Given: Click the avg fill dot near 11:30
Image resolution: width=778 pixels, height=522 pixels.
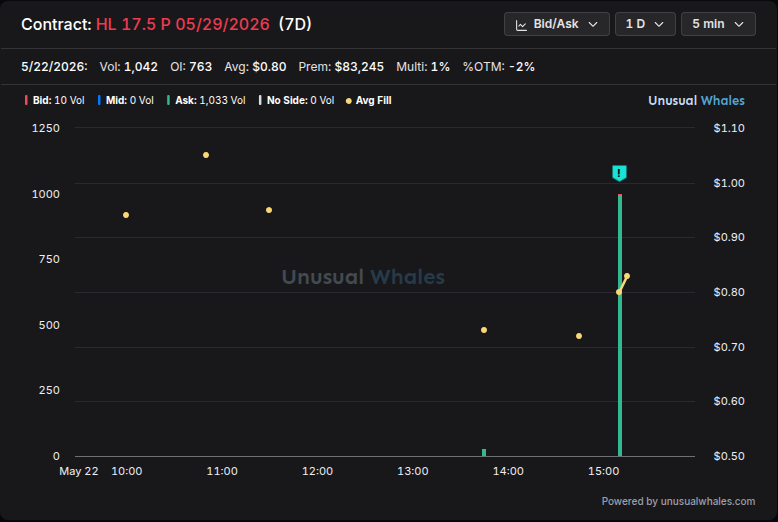Looking at the screenshot, I should 269,210.
